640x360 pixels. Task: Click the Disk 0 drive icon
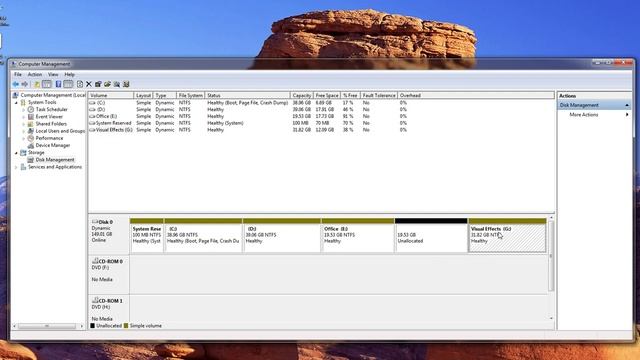(x=95, y=222)
